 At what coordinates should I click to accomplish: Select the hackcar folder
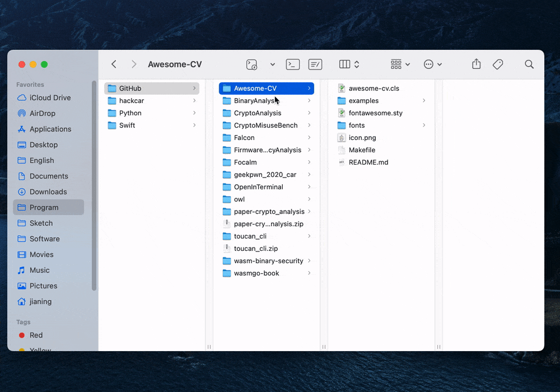point(132,101)
